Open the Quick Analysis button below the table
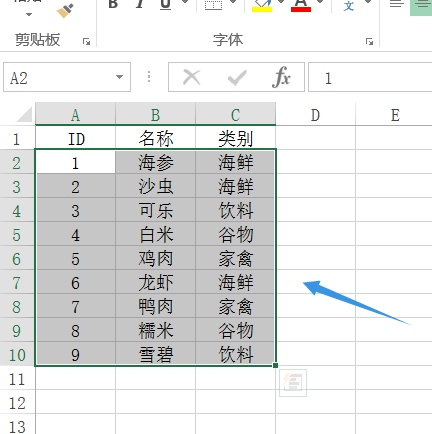432x434 pixels. click(x=293, y=383)
